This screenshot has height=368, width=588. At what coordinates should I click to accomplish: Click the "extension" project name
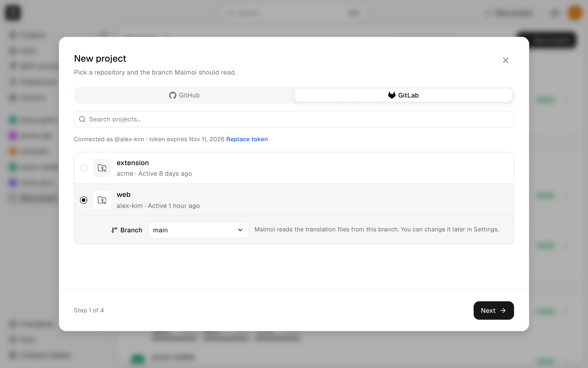[133, 163]
